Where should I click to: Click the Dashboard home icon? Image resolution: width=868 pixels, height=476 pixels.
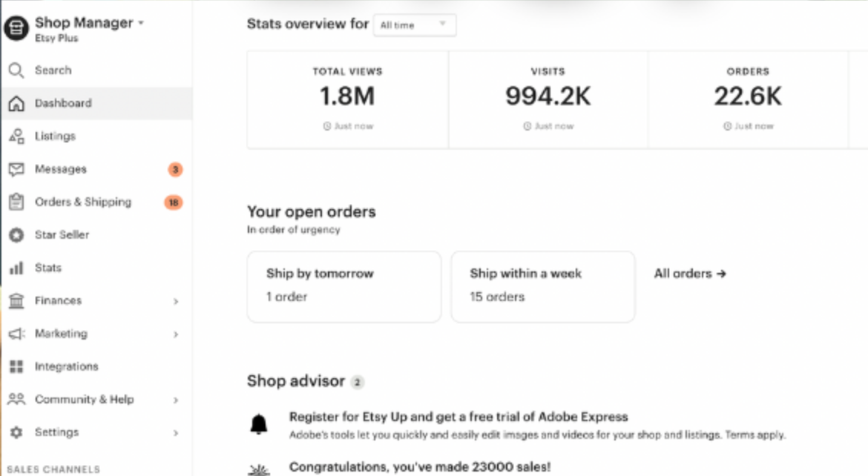tap(16, 103)
